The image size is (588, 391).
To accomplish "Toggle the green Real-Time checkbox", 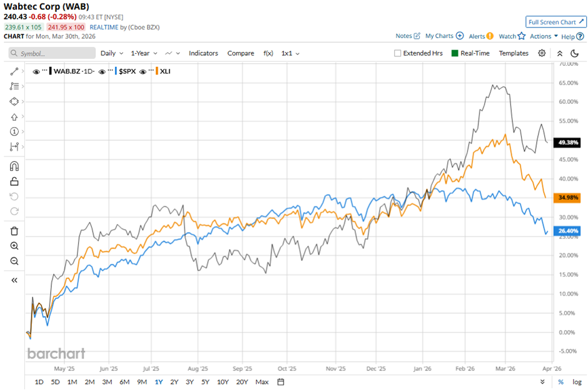I will (455, 54).
